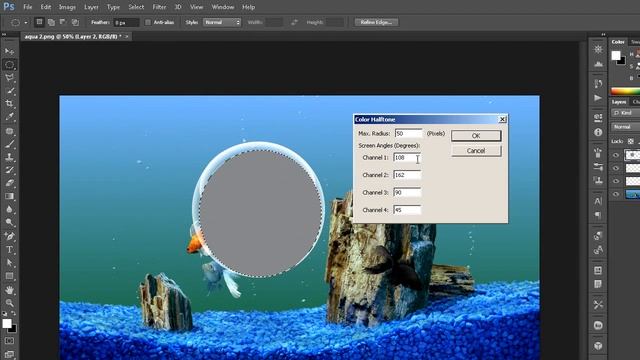Expand the right panel dock arrows
Viewport: 640px width, 360px height.
pyautogui.click(x=603, y=35)
